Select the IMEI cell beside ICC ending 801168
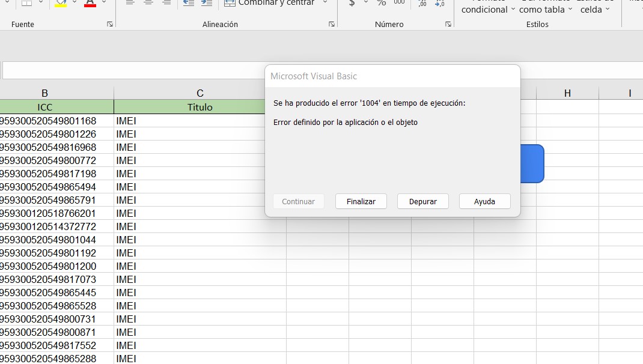The height and width of the screenshot is (364, 643). 189,121
